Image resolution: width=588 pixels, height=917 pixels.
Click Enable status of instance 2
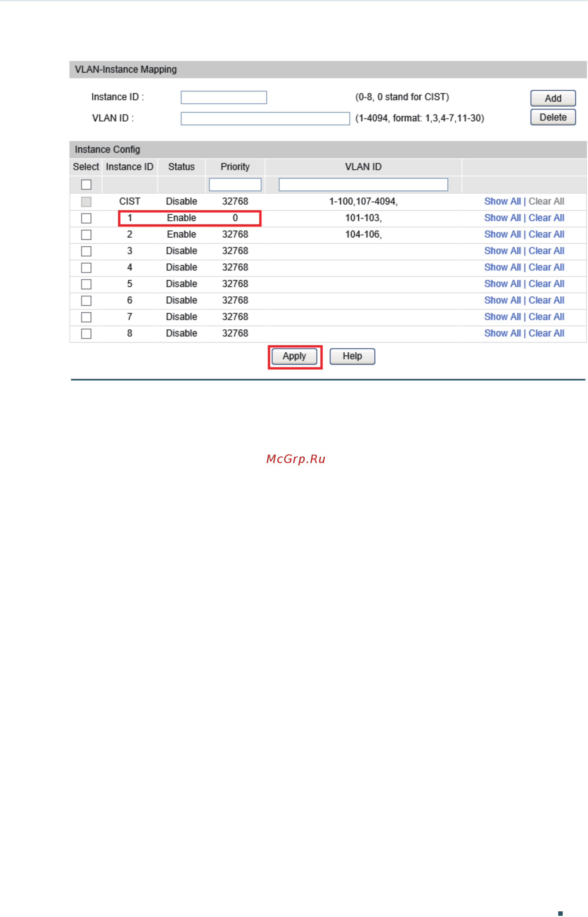[x=181, y=234]
